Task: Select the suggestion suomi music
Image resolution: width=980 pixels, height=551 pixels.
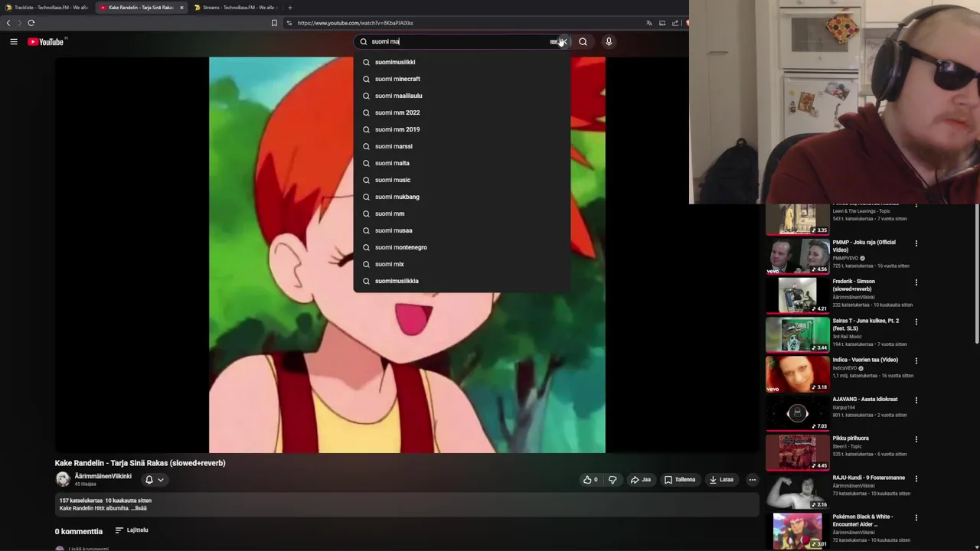Action: pyautogui.click(x=462, y=180)
